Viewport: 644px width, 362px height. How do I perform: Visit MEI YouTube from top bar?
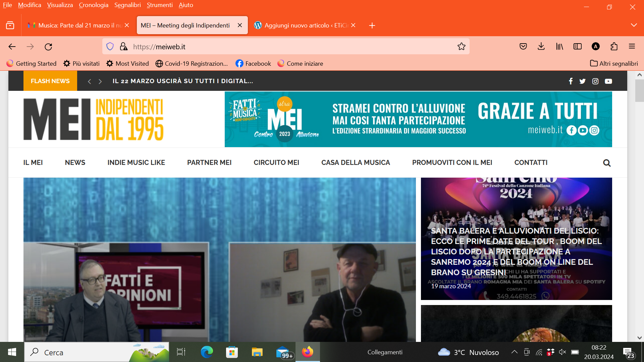(608, 81)
